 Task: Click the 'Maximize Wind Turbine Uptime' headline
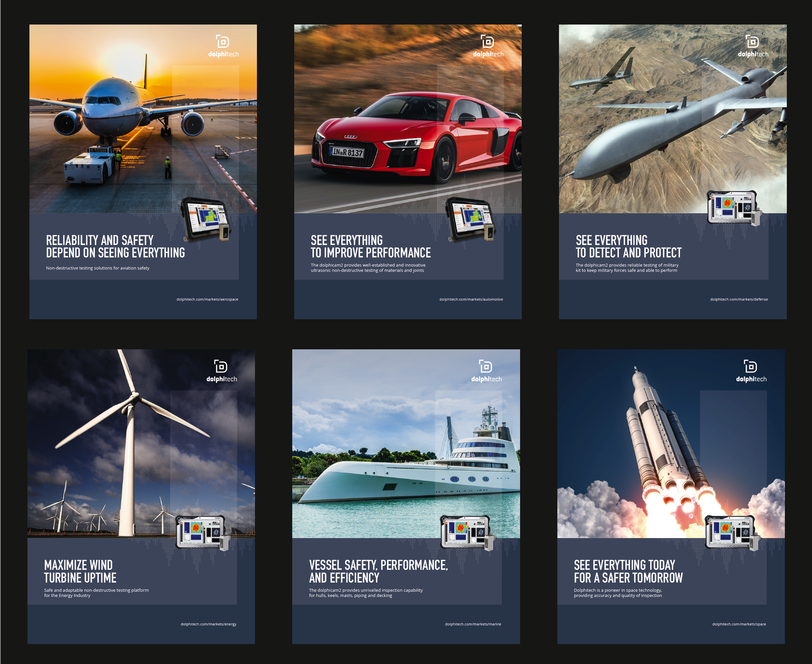coord(80,571)
